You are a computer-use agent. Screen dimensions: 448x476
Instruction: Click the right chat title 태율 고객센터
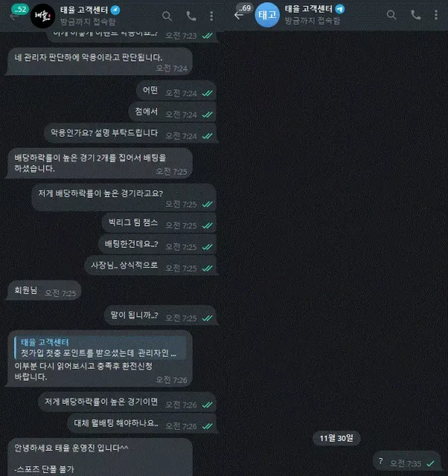tap(308, 9)
